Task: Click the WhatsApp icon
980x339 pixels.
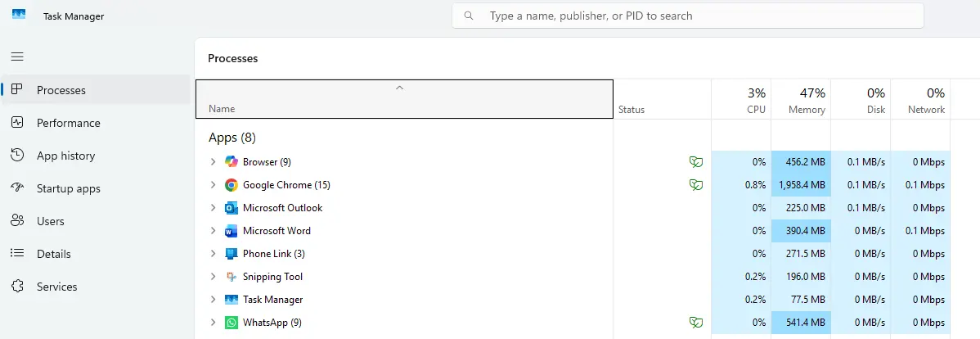Action: click(x=232, y=323)
